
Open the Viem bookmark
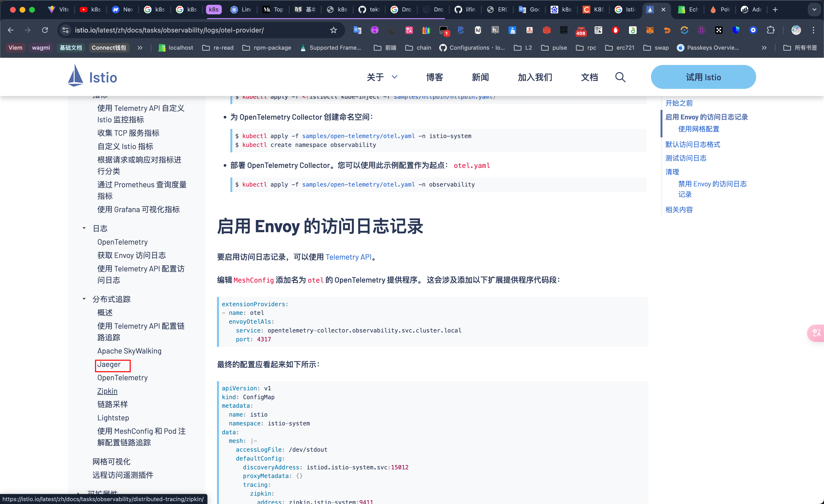click(15, 48)
